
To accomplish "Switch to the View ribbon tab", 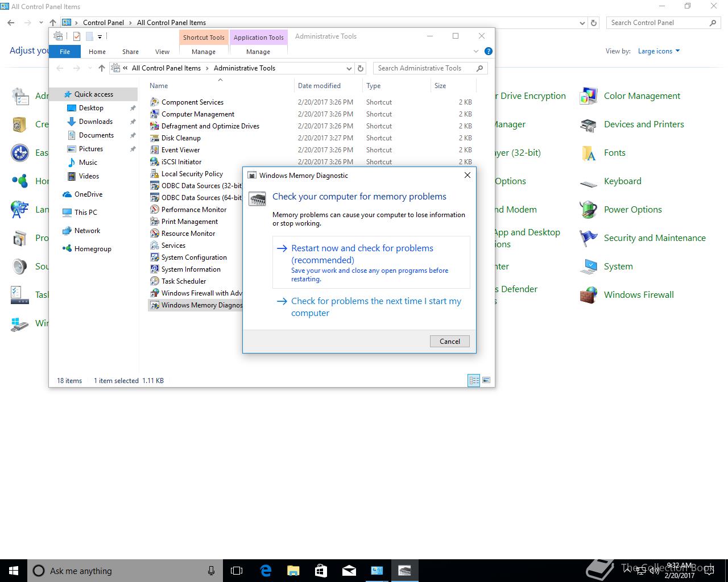I will pyautogui.click(x=162, y=52).
